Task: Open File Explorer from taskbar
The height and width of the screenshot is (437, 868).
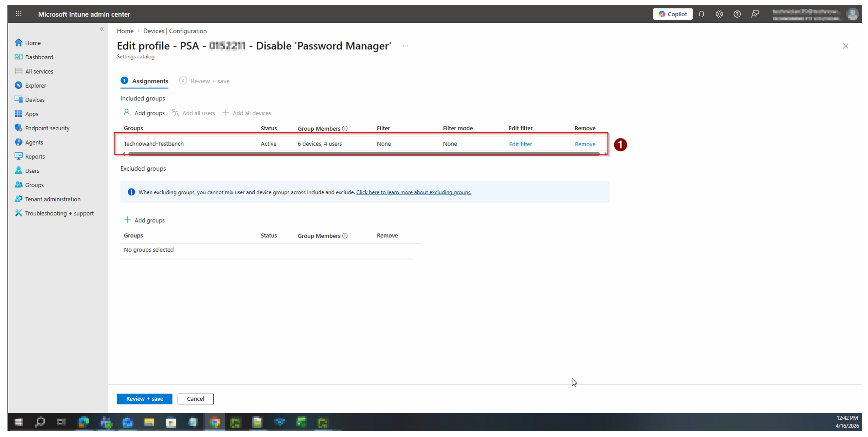Action: (149, 422)
